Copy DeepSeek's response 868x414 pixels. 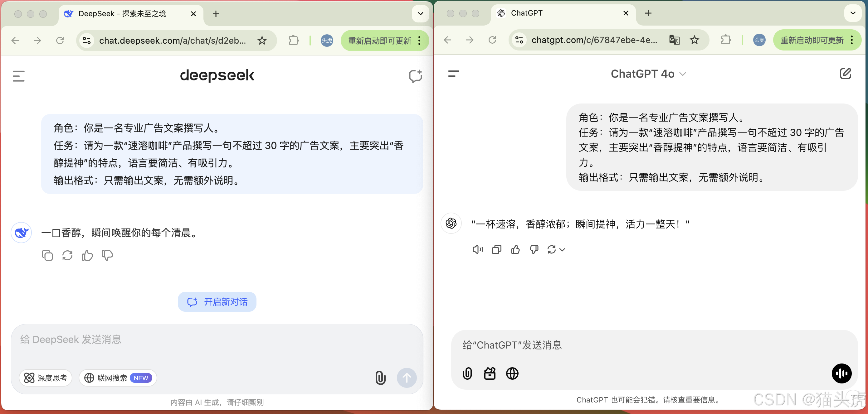coord(47,255)
